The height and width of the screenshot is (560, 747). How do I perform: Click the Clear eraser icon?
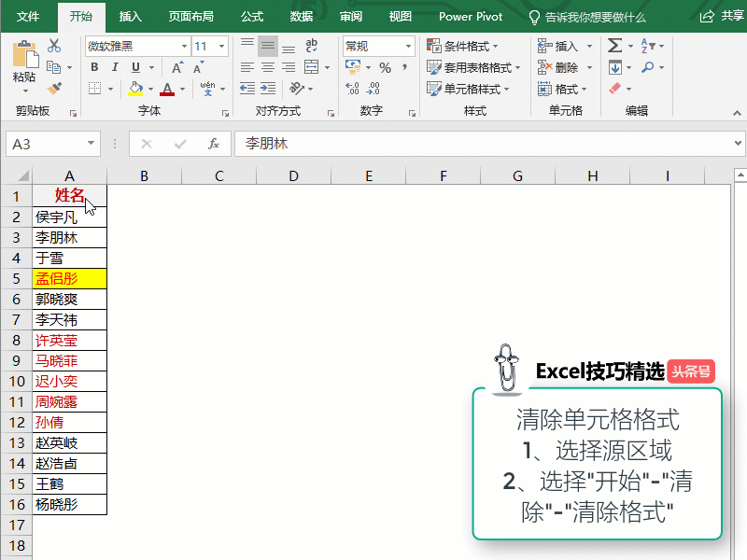click(614, 89)
